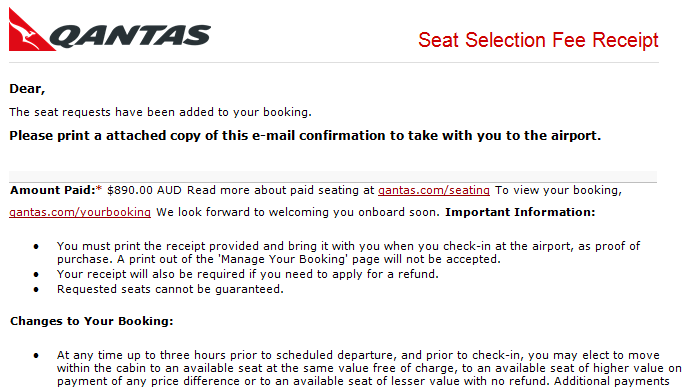Click the gray bar above Amount Paid
This screenshot has width=691, height=389.
click(x=333, y=177)
